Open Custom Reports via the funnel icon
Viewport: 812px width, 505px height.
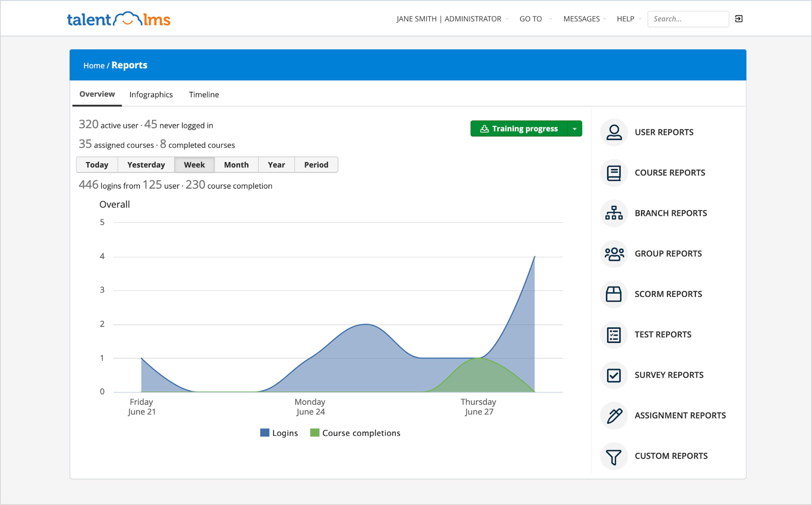coord(614,456)
